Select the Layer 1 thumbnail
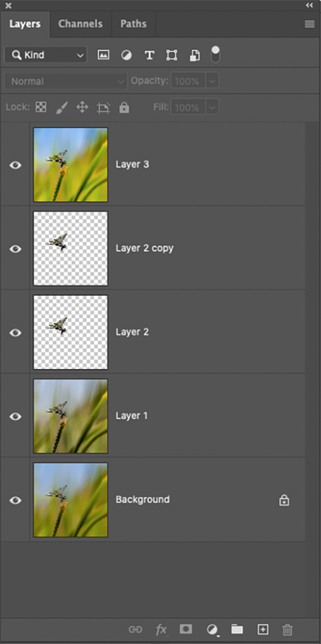 coord(71,416)
